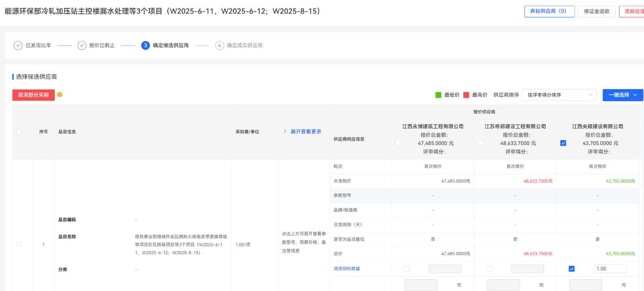This screenshot has height=291, width=644.
Task: Click the 取消部分采购 button
Action: (33, 95)
